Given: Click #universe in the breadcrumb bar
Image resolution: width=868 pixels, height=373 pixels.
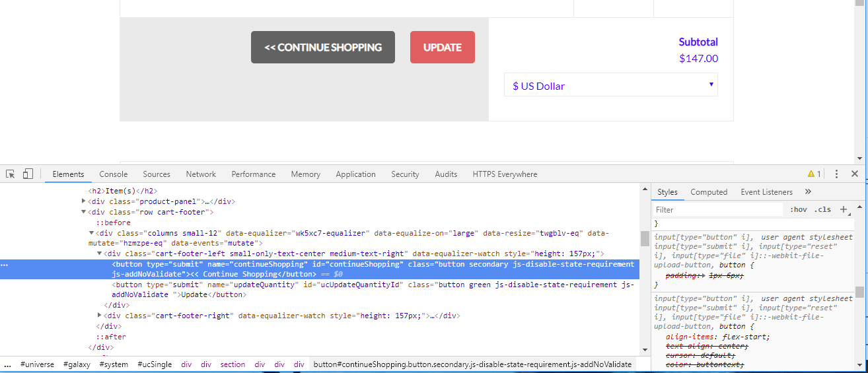Looking at the screenshot, I should [37, 364].
